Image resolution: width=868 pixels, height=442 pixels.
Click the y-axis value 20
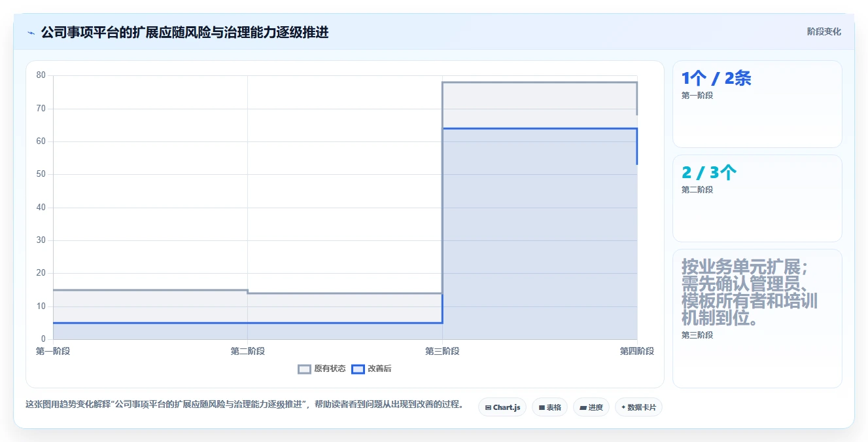pyautogui.click(x=41, y=273)
